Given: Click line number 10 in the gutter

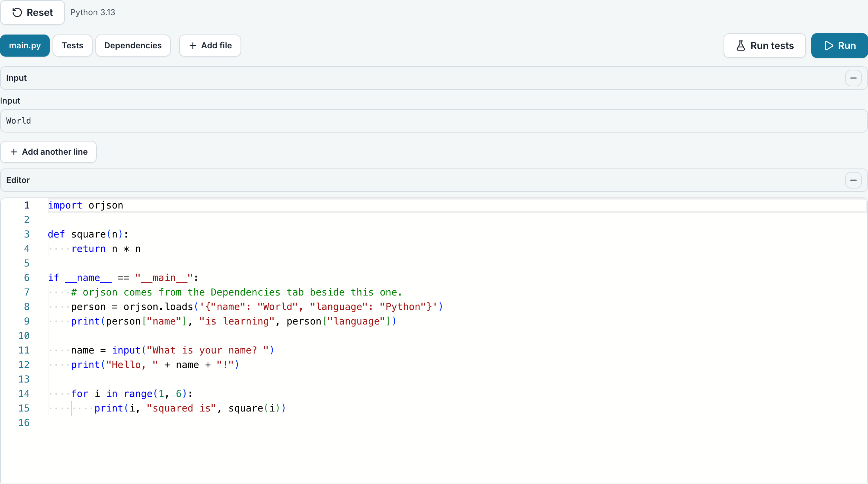Looking at the screenshot, I should tap(24, 336).
